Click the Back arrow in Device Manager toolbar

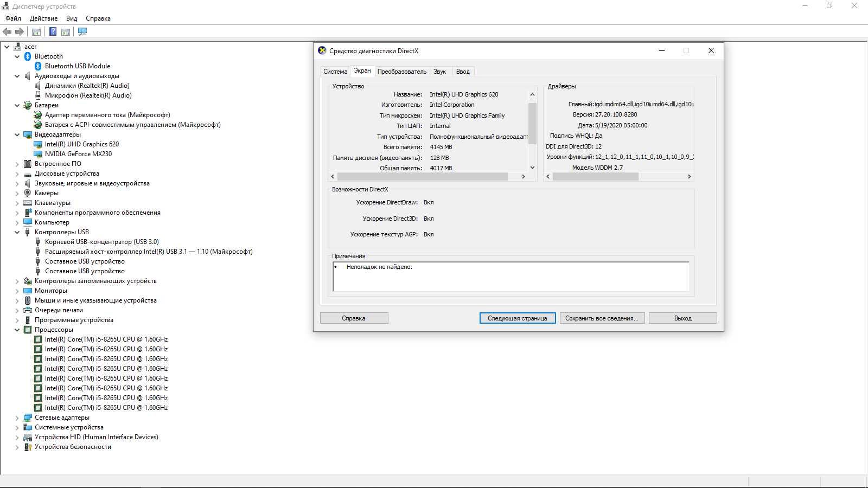point(7,32)
